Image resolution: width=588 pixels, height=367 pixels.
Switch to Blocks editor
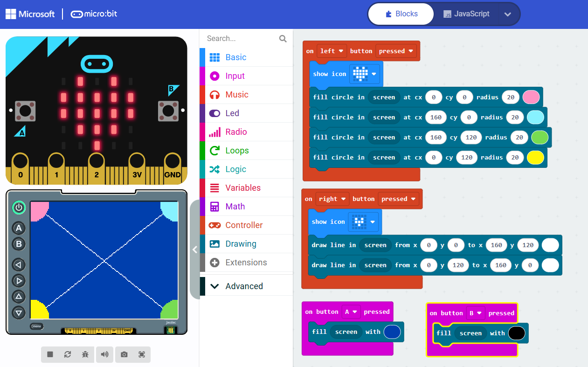click(401, 14)
